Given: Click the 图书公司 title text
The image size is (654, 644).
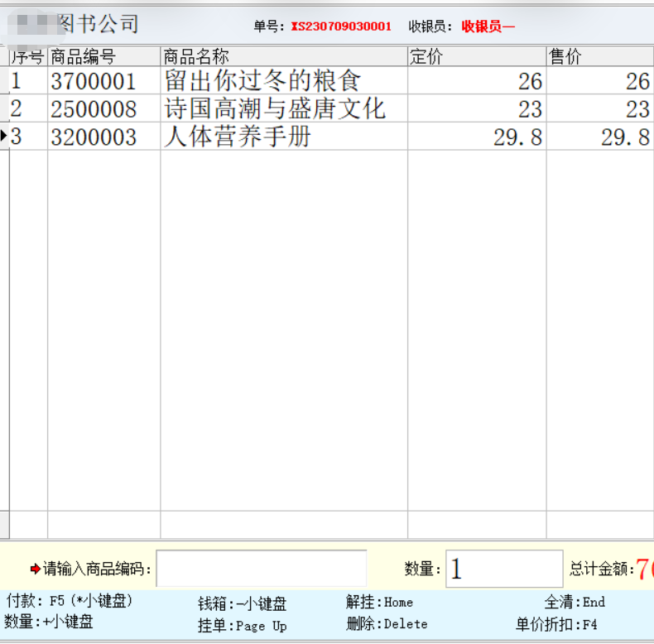Looking at the screenshot, I should [99, 23].
